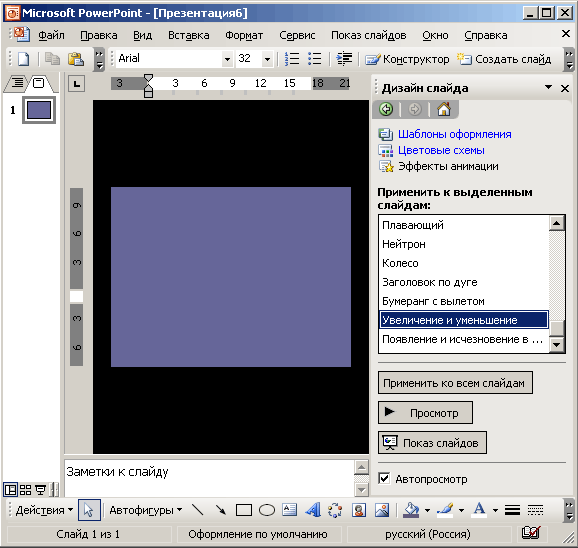
Task: Click Применить ко всем слайдам button
Action: coord(455,383)
